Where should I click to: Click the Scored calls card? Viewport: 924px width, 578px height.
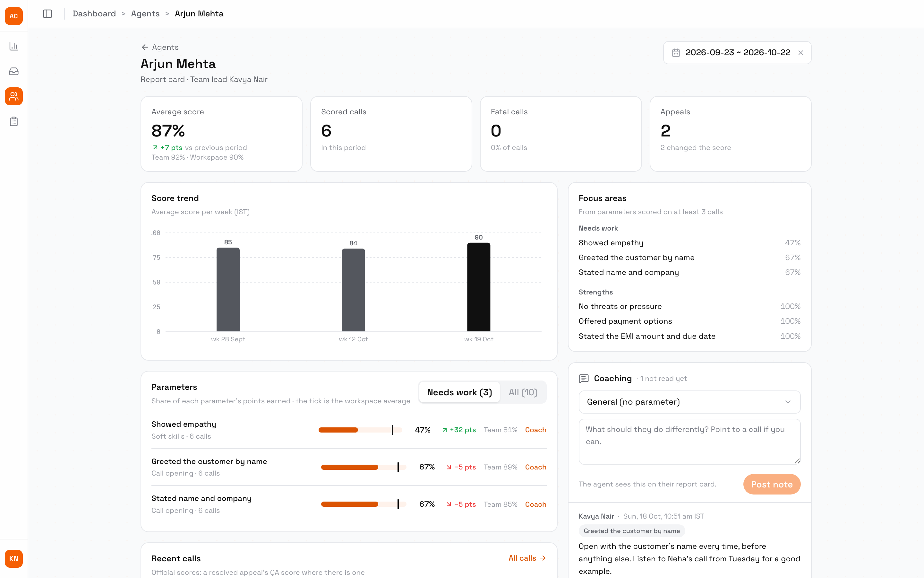[391, 134]
